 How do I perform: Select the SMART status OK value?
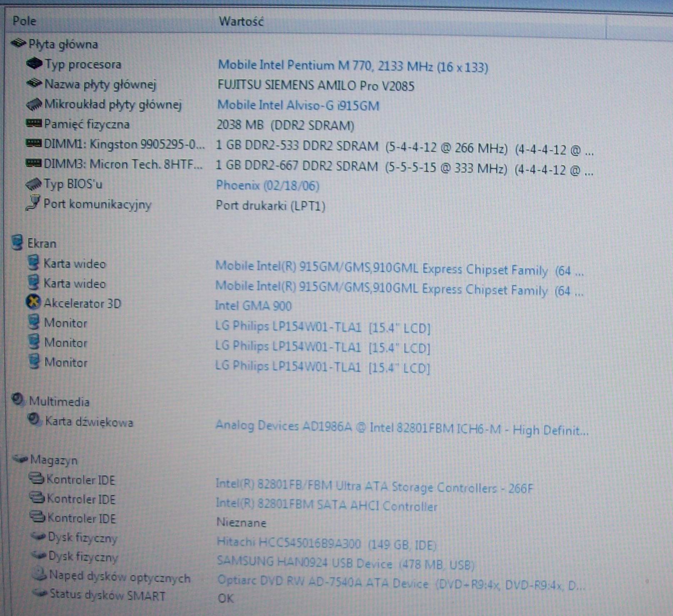[x=226, y=599]
